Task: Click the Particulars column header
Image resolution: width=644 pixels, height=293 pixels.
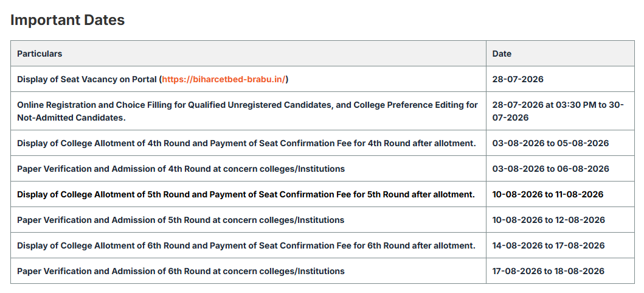Action: pos(40,54)
